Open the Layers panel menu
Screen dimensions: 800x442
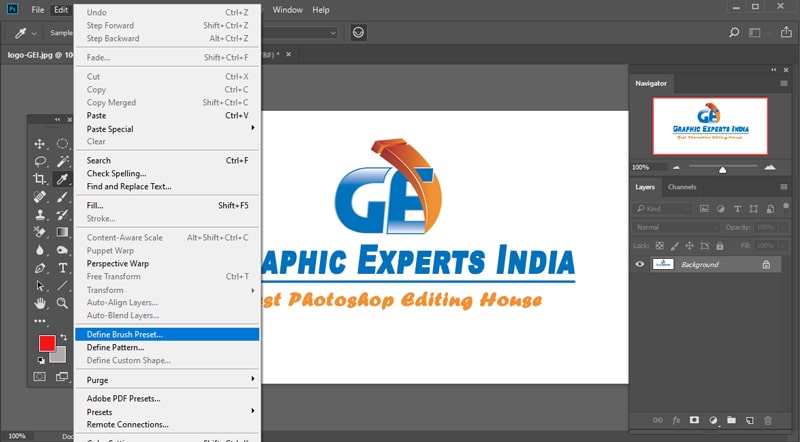(x=784, y=187)
